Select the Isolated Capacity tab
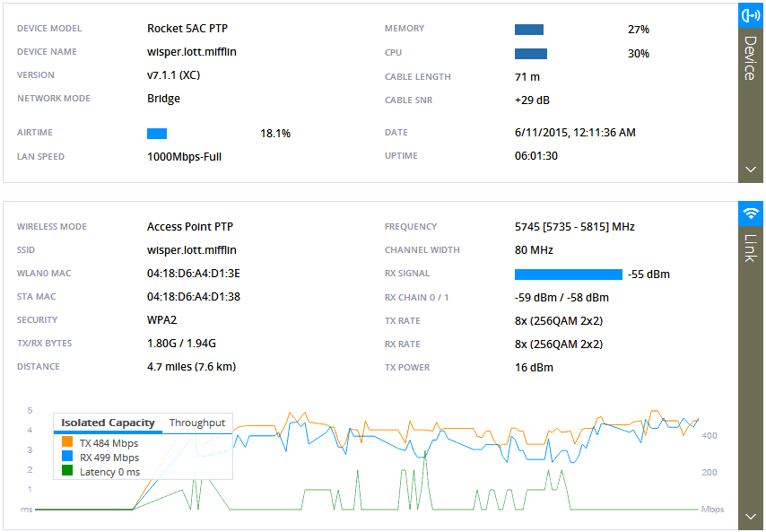The height and width of the screenshot is (532, 766). point(108,423)
